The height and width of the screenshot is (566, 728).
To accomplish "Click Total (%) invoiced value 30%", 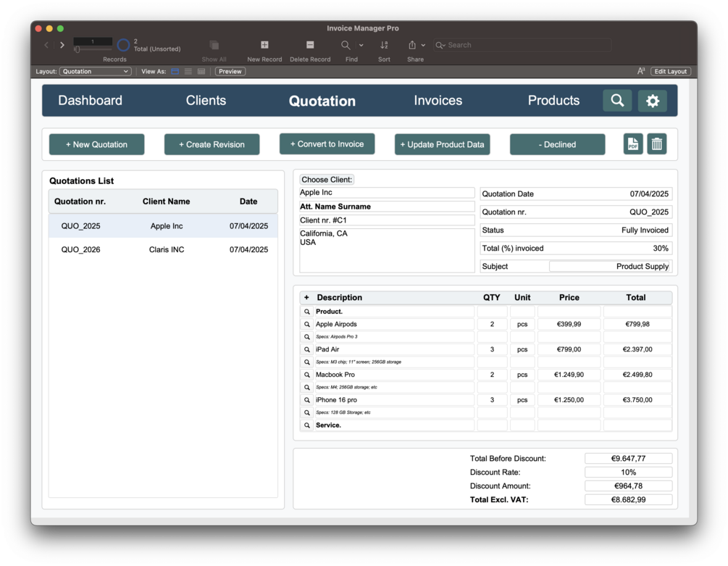I will [x=660, y=249].
